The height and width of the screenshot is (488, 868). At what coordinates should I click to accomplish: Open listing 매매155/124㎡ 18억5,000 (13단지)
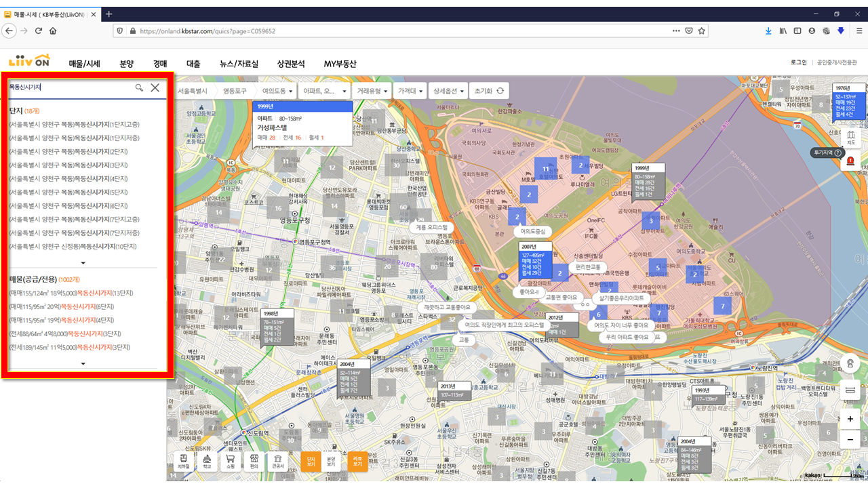[x=71, y=293]
